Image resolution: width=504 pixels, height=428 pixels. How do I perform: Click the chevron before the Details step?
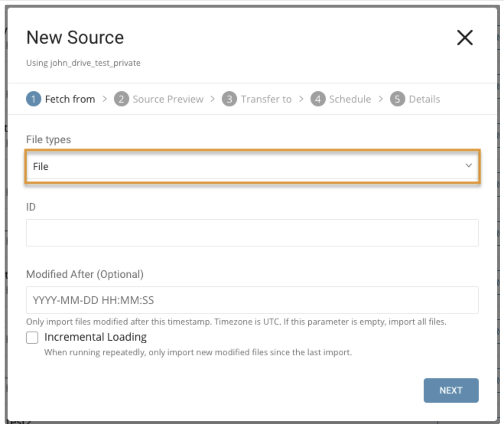380,99
